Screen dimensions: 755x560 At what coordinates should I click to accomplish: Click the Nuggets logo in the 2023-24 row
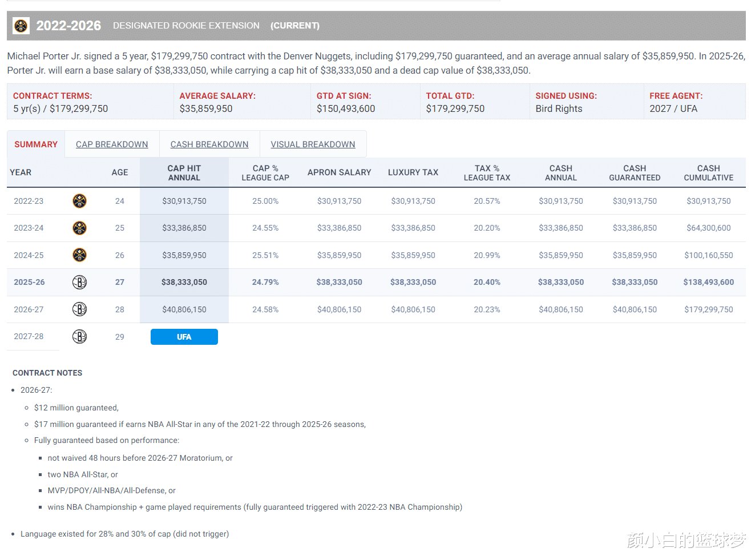tap(79, 228)
